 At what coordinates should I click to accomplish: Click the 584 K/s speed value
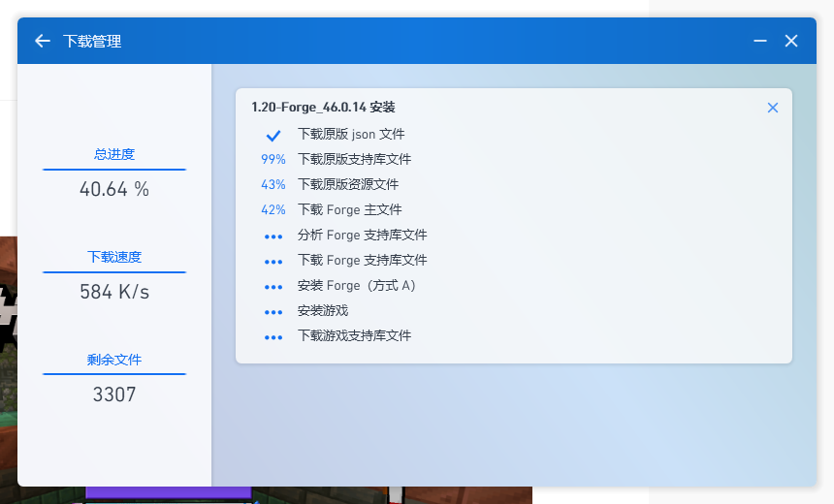[x=114, y=292]
